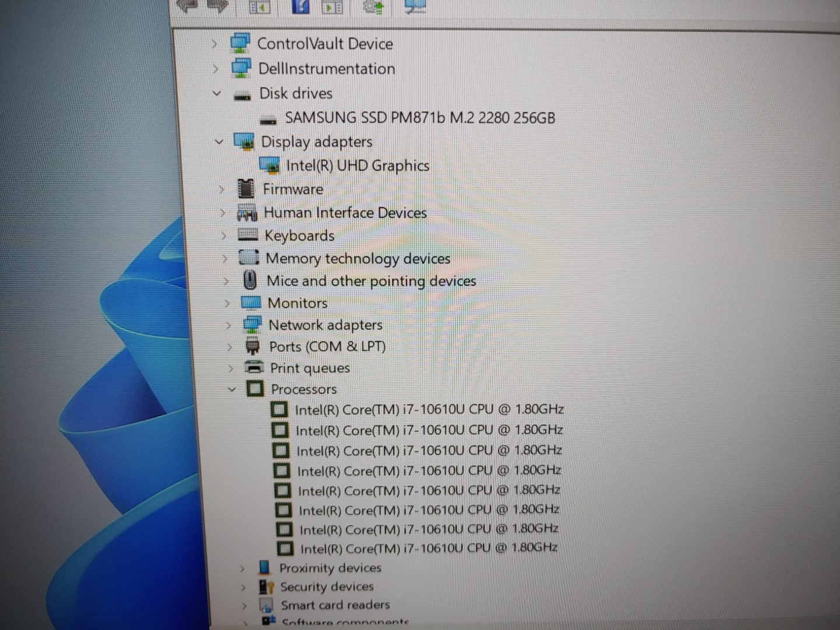Click the Smart card readers icon

coord(266,604)
